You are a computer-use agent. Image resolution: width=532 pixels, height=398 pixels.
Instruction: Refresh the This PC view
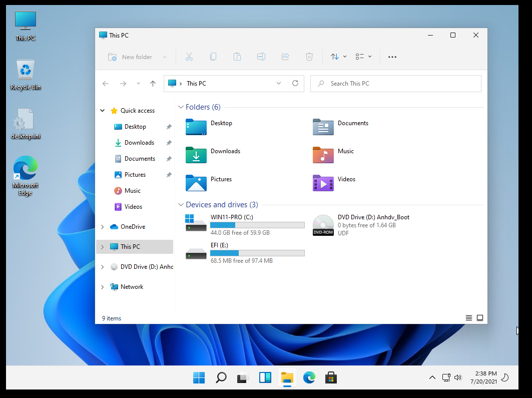pos(295,84)
